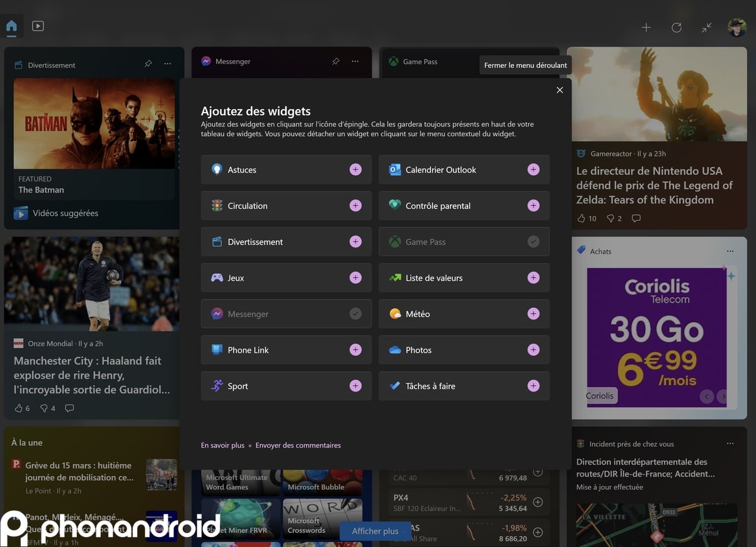Add the Circulation widget
The image size is (756, 547).
coord(356,206)
